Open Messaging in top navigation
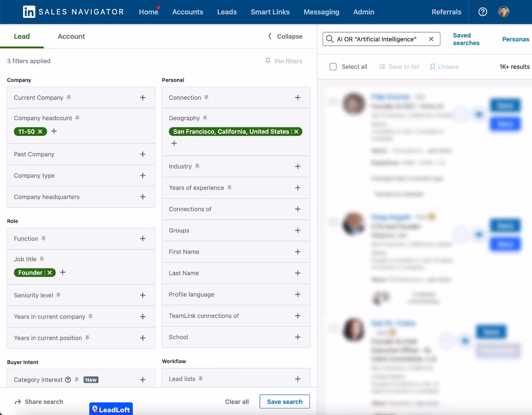The height and width of the screenshot is (415, 532). [321, 12]
